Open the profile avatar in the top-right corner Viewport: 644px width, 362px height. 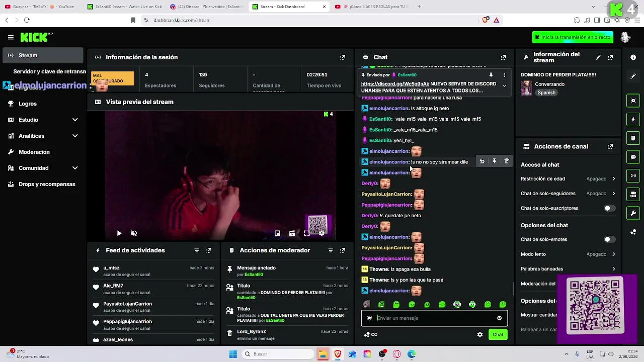tap(625, 37)
